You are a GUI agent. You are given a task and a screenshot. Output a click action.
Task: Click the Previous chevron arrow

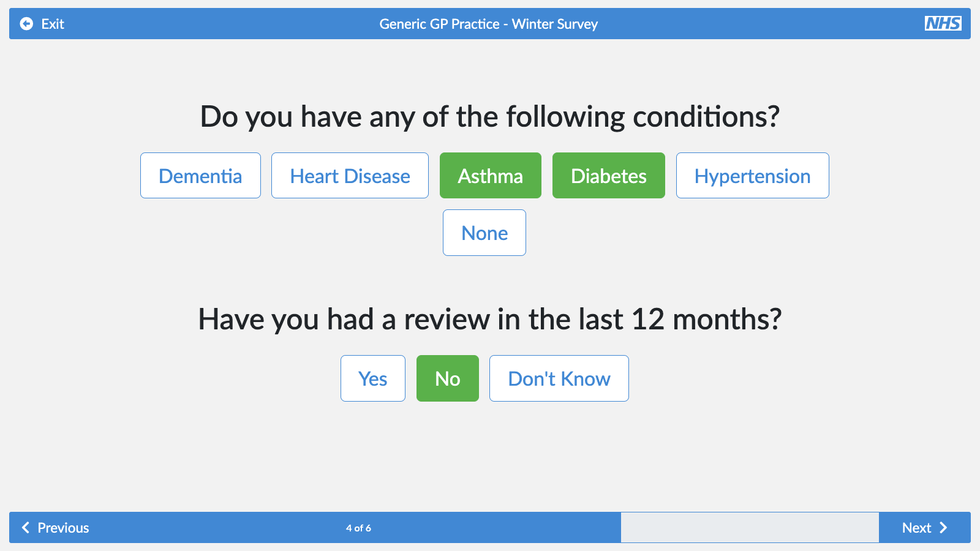point(26,528)
